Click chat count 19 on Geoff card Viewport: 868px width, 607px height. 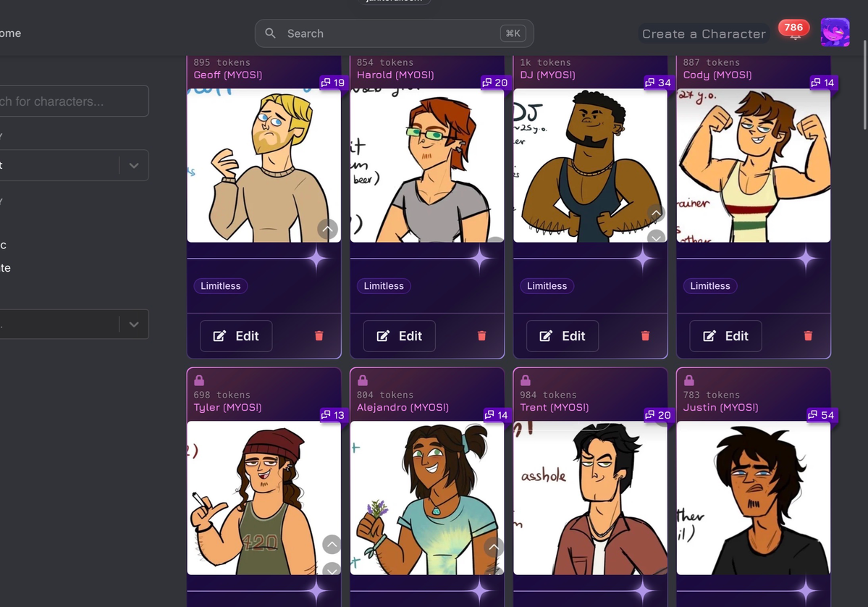tap(333, 83)
